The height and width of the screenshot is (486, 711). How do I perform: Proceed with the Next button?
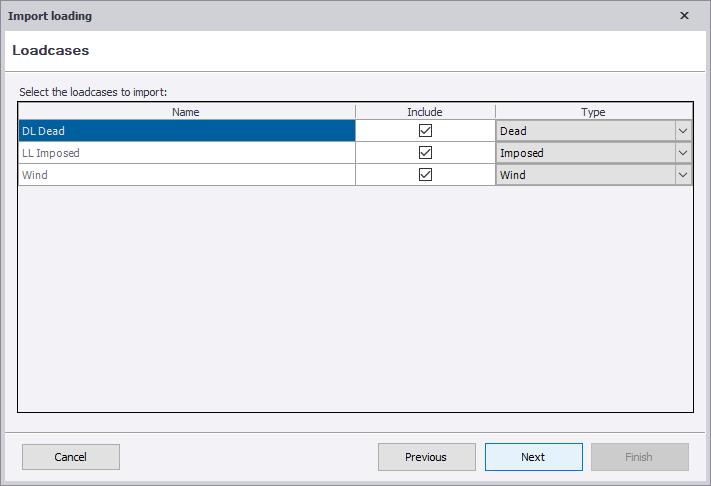tap(533, 457)
